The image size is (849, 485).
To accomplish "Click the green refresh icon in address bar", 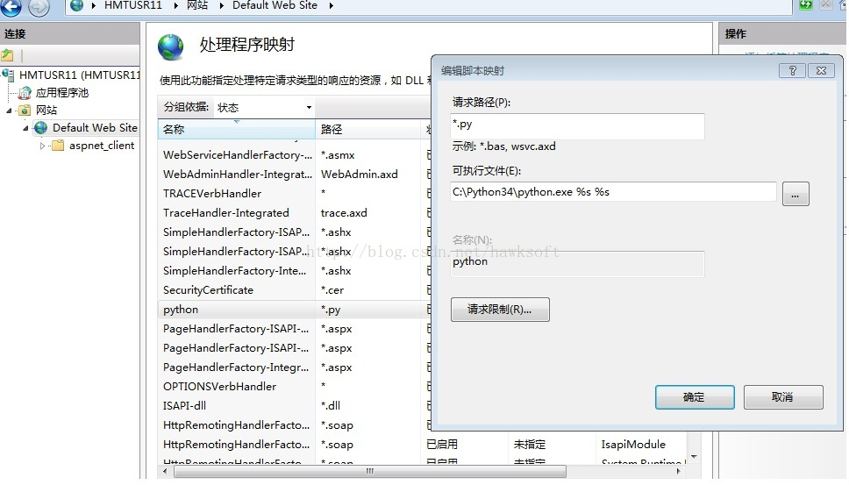I will pos(806,6).
